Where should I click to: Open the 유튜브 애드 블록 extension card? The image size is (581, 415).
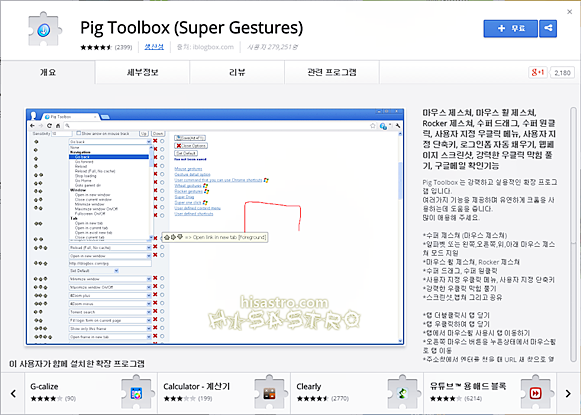pos(490,394)
